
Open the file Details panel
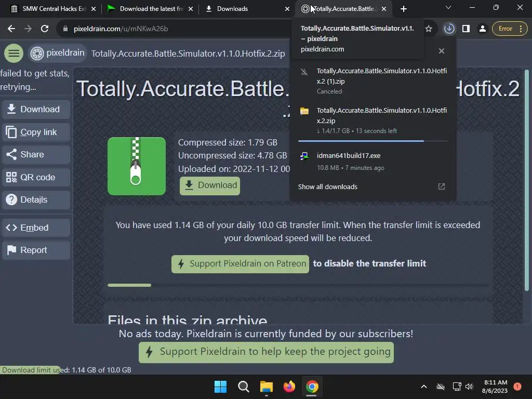(36, 199)
